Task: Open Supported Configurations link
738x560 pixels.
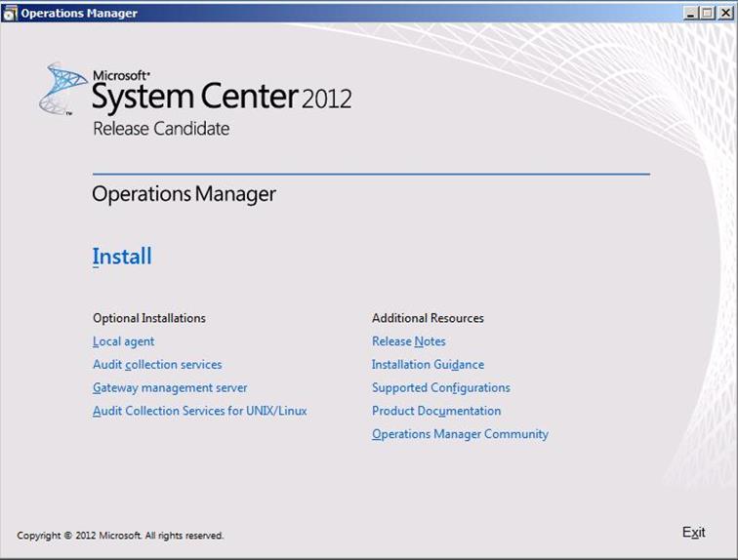Action: 441,388
